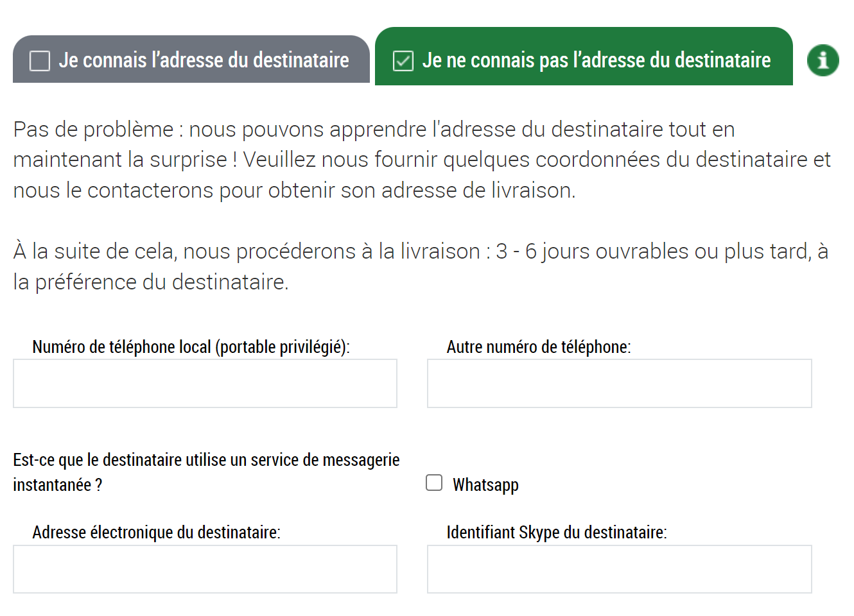
Task: Switch to the "Je connais l'adresse du destinataire" tab
Action: (191, 60)
